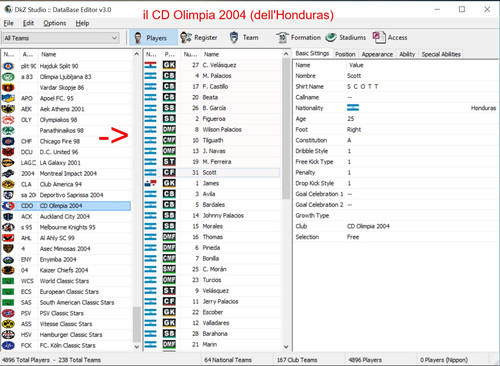Click the ST position badge for M. Ferreira
Image resolution: width=500 pixels, height=366 pixels.
coord(169,162)
